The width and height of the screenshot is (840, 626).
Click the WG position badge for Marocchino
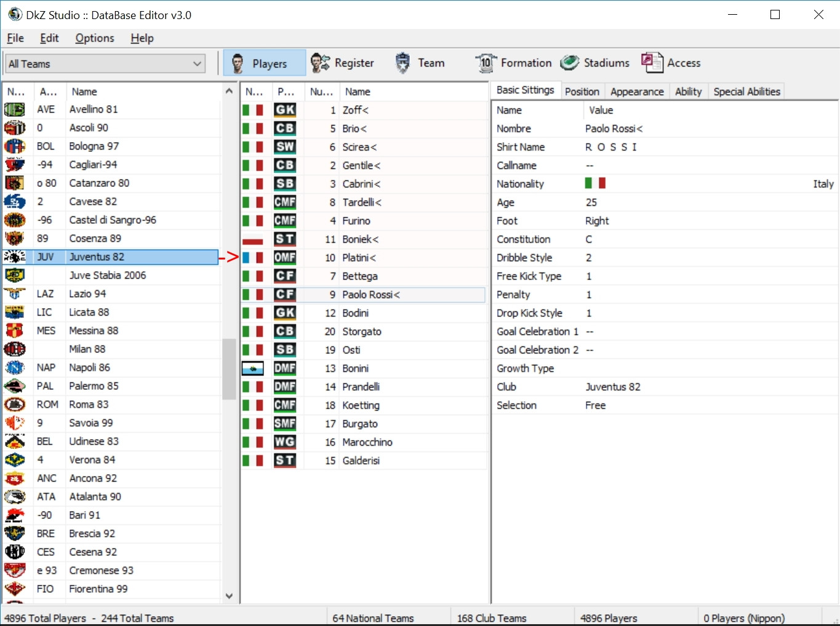tap(285, 442)
